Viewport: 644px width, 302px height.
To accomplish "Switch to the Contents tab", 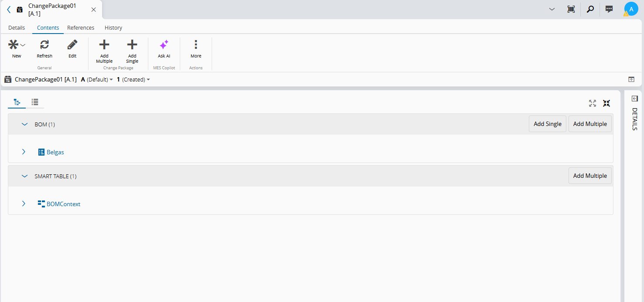I will pyautogui.click(x=48, y=27).
